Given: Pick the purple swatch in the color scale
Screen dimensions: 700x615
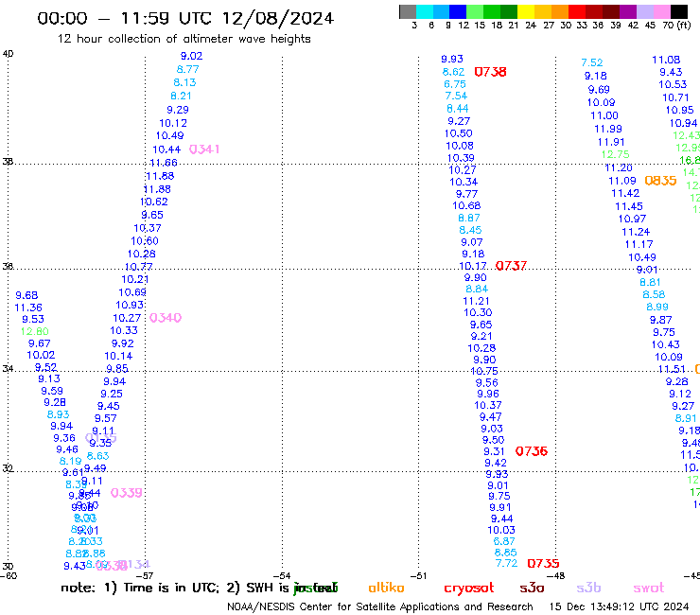Looking at the screenshot, I should tap(628, 11).
